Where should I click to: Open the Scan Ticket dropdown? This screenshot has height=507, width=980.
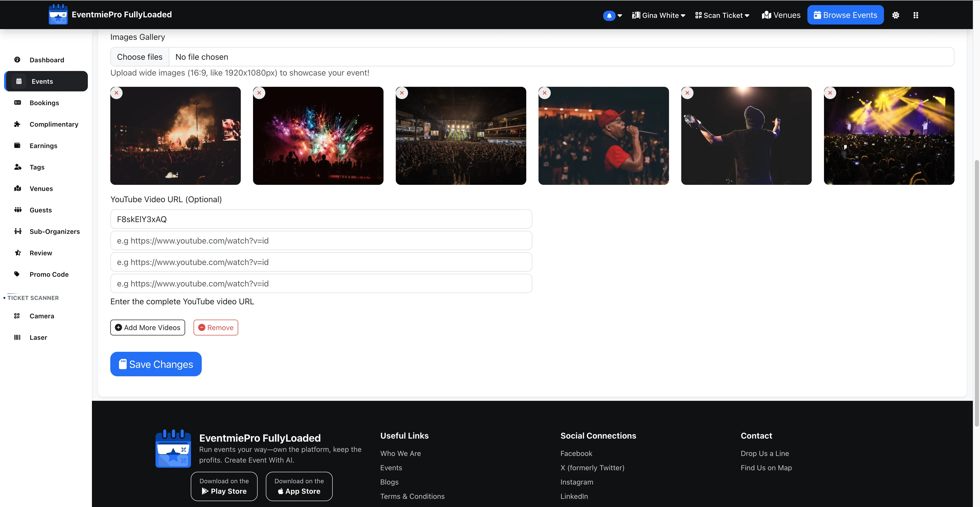click(722, 15)
